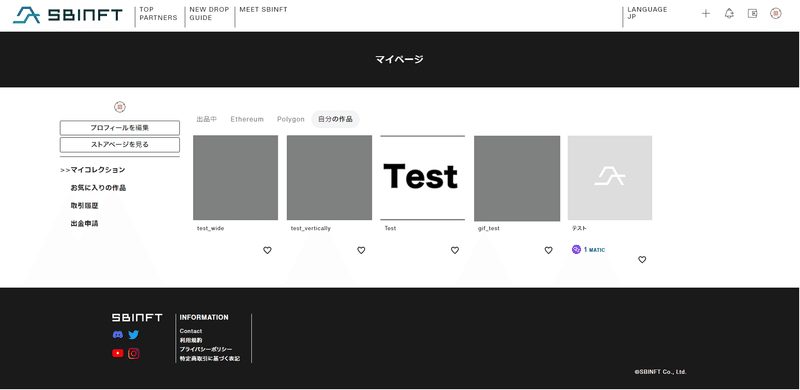Click the テスト item title

[x=579, y=228]
